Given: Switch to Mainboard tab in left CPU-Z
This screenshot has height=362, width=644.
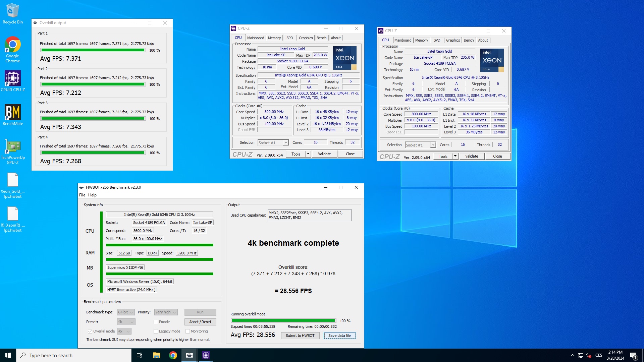Looking at the screenshot, I should point(256,38).
